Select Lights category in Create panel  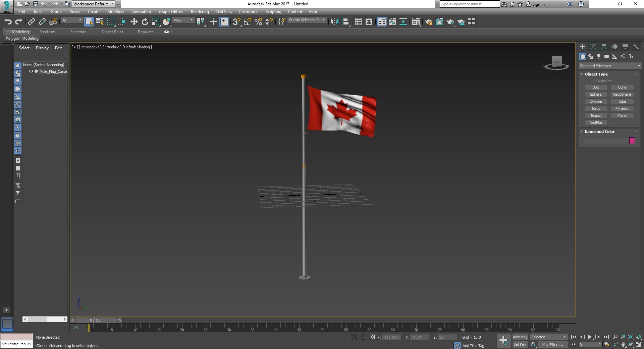click(x=599, y=56)
